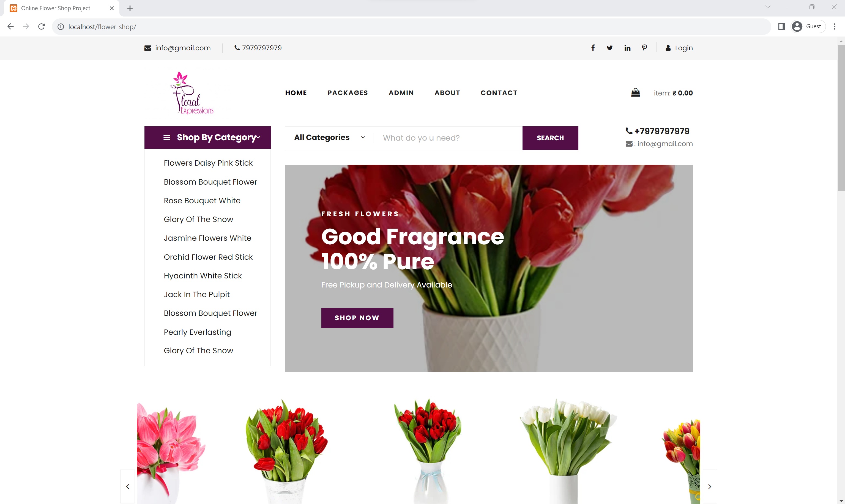
Task: Click the Facebook social media icon
Action: coord(594,48)
